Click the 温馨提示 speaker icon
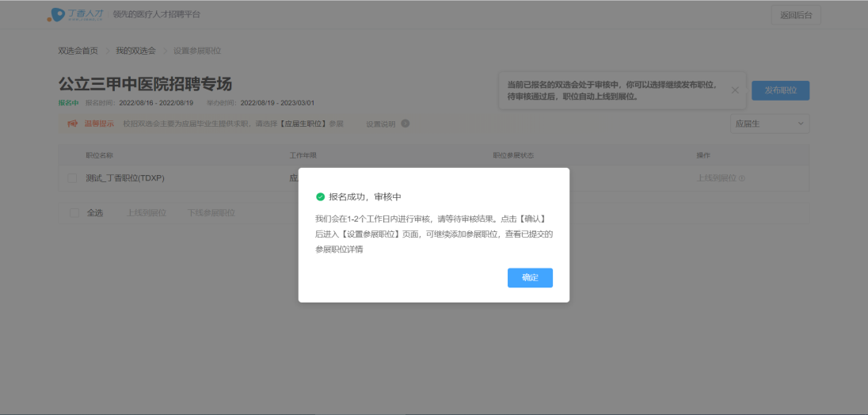This screenshot has height=415, width=868. tap(72, 124)
